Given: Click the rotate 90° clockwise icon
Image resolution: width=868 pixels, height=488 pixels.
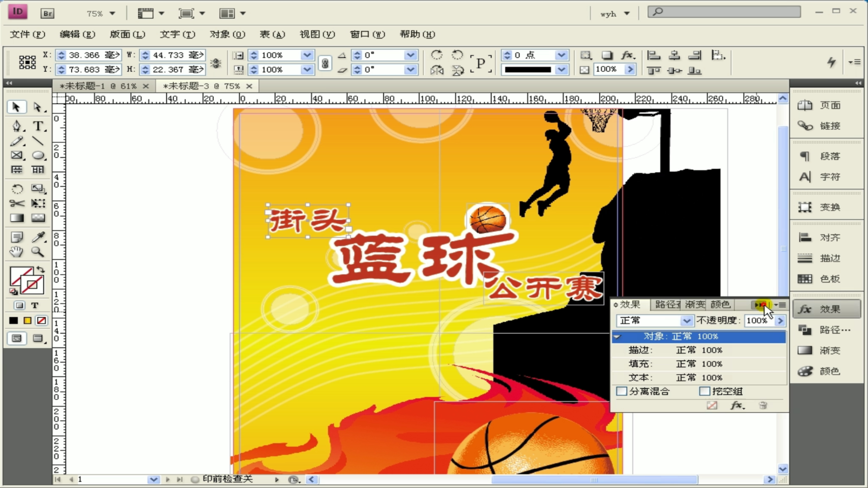Looking at the screenshot, I should coord(437,55).
